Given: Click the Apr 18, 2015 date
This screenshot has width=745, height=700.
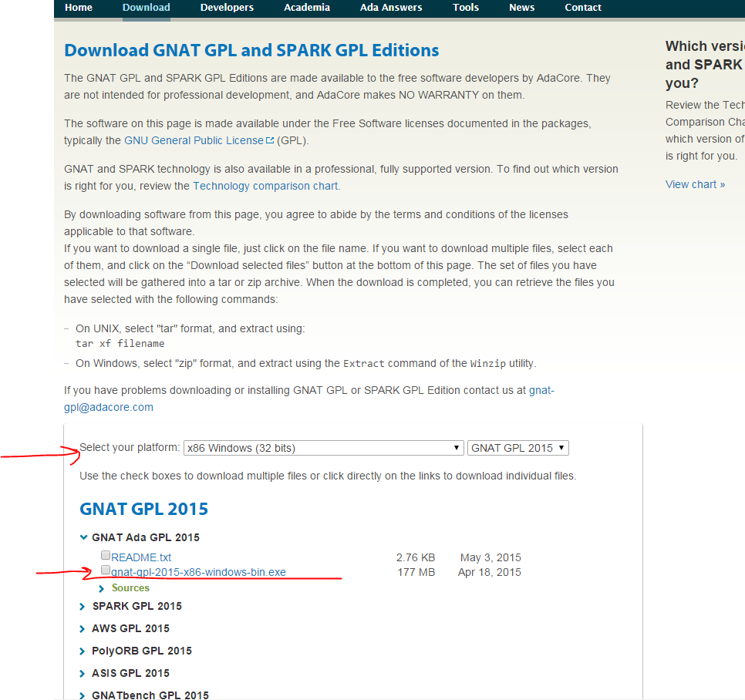Looking at the screenshot, I should (490, 572).
